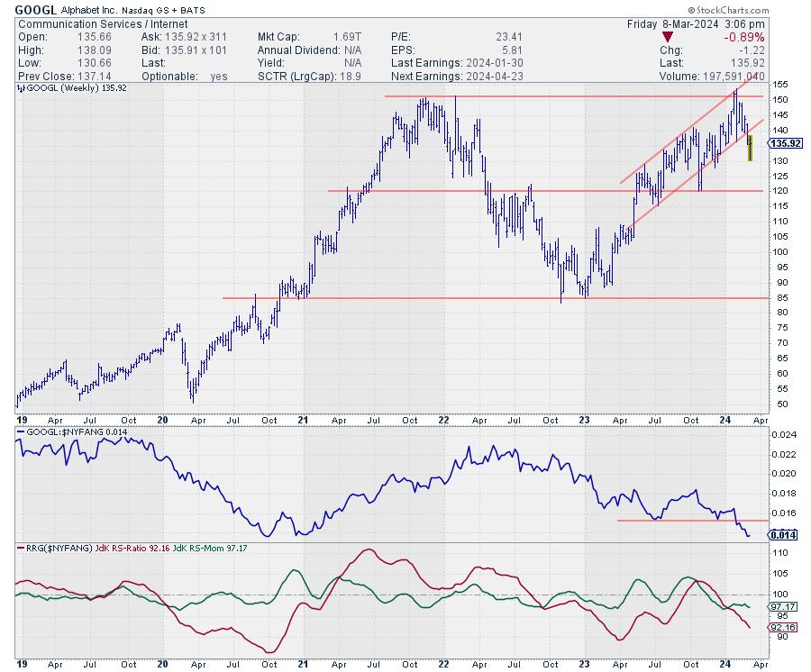
Task: Click the red down-triangle change indicator
Action: [666, 37]
